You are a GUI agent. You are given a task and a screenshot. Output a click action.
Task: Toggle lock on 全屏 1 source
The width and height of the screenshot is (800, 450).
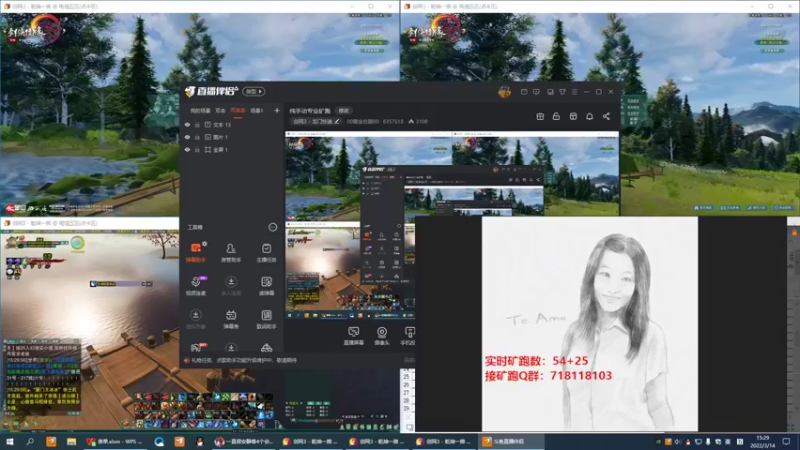197,149
